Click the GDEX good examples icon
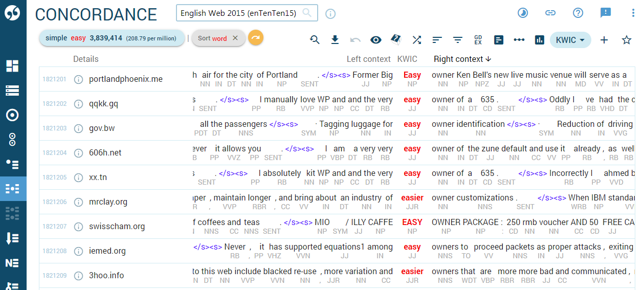The image size is (644, 290). coord(478,40)
